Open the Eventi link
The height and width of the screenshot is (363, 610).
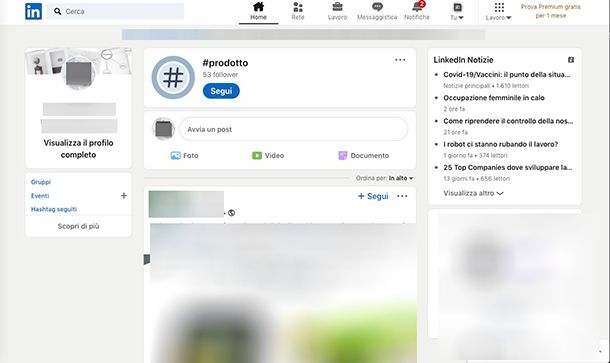click(x=40, y=196)
